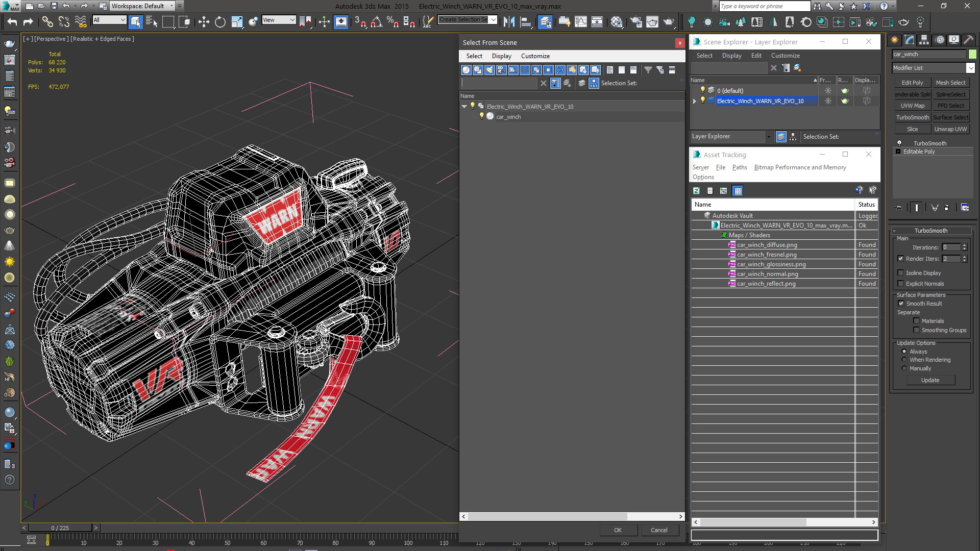Click the UVW Map modifier button
This screenshot has height=551, width=980.
click(x=912, y=106)
